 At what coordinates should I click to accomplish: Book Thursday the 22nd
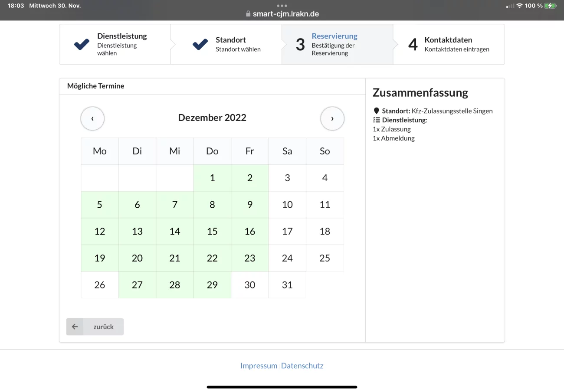click(212, 258)
